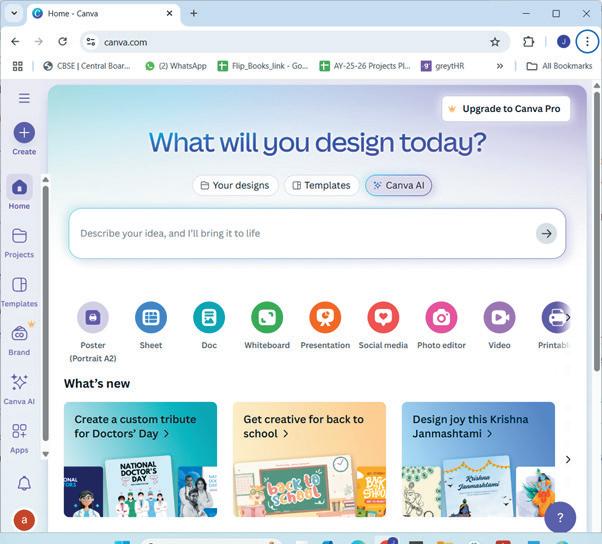Select the Presentation icon
This screenshot has height=544, width=602.
tap(325, 317)
